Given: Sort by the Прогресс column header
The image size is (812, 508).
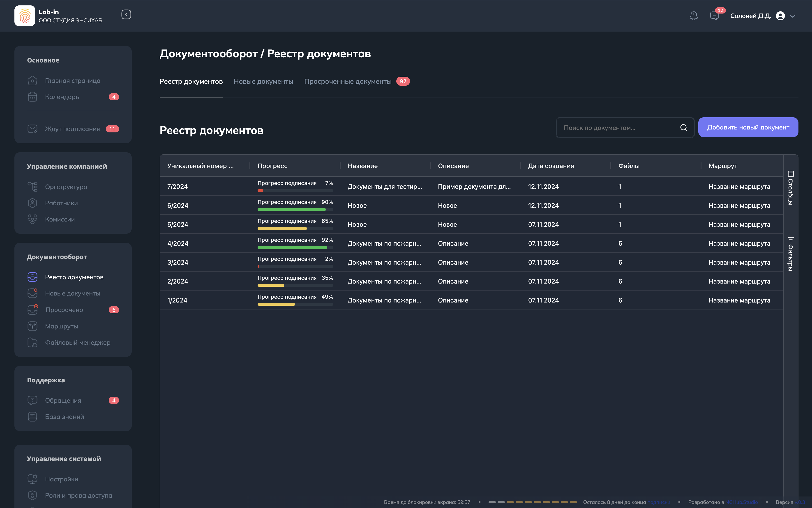Looking at the screenshot, I should (272, 166).
